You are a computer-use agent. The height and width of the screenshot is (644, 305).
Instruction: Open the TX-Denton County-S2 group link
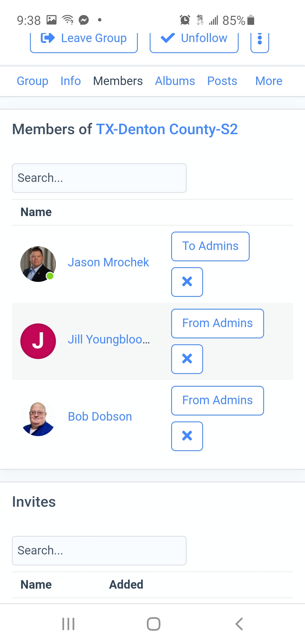(x=167, y=129)
